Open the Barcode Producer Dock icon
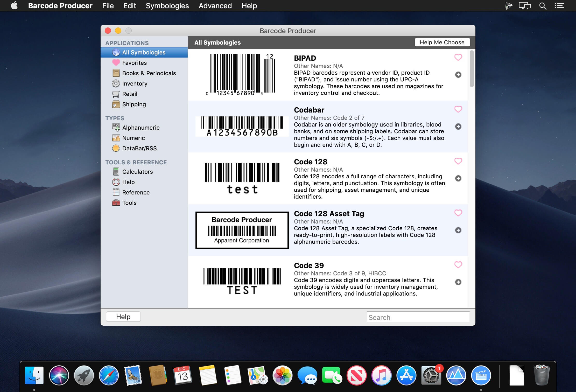The height and width of the screenshot is (392, 576). (x=481, y=375)
